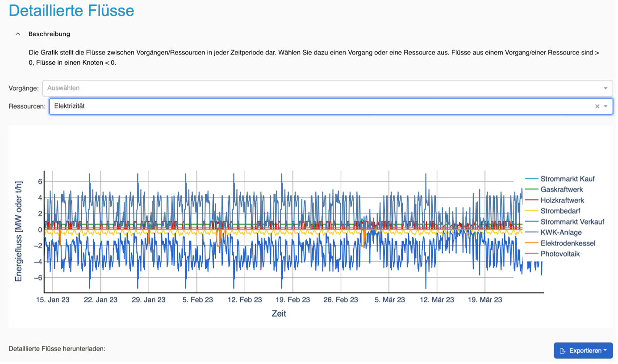Click the 12. Feb 23 axis tick label

tap(245, 300)
